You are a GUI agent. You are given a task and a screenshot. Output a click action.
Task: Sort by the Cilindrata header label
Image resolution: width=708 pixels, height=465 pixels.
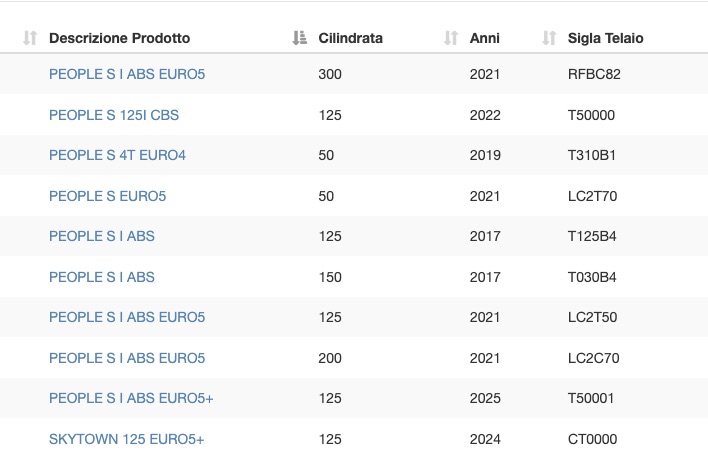coord(350,38)
